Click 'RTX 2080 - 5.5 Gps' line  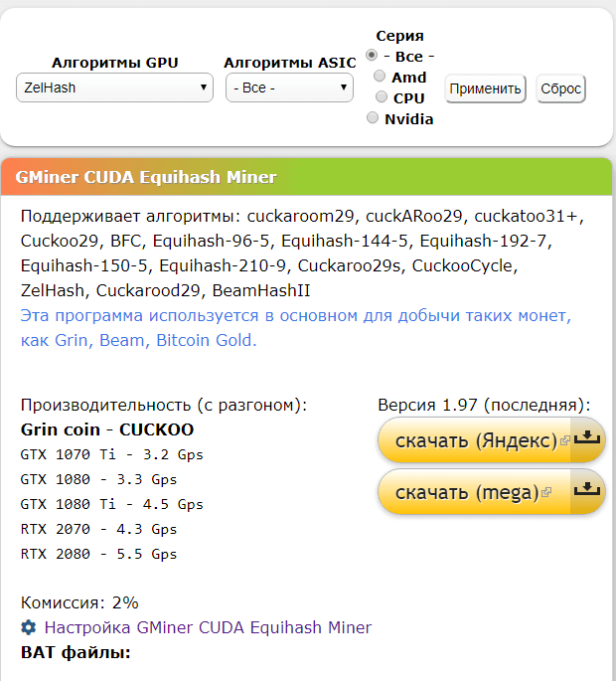tap(99, 554)
